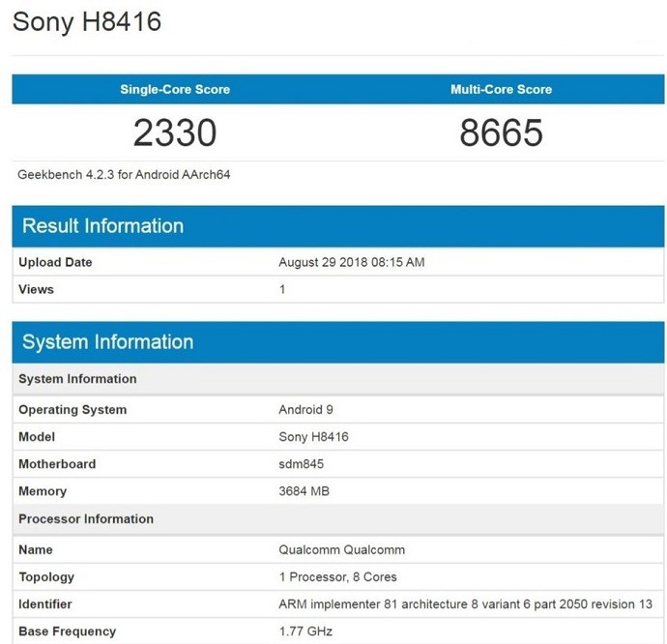Select the 3684 MB memory value

304,491
